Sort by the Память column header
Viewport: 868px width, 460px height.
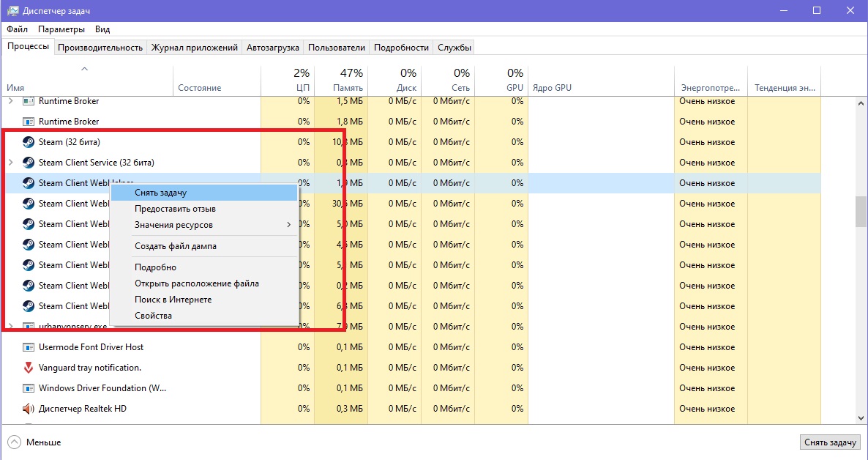pos(341,81)
